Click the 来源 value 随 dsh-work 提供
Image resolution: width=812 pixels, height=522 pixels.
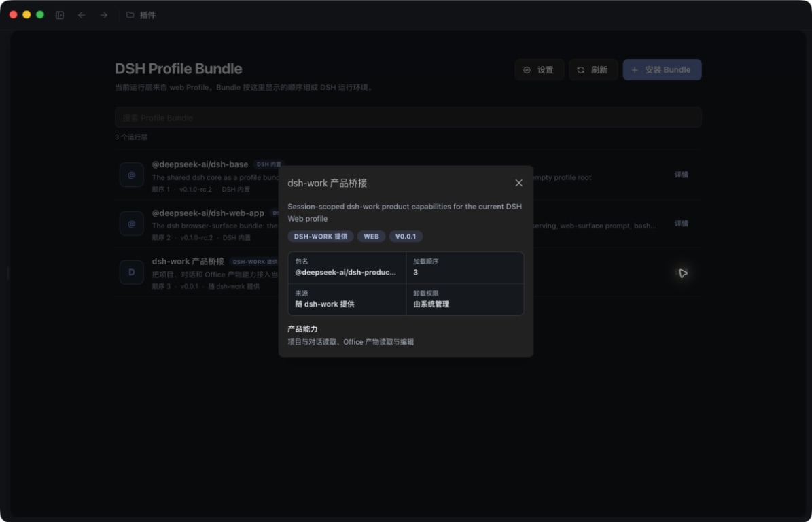pos(325,304)
